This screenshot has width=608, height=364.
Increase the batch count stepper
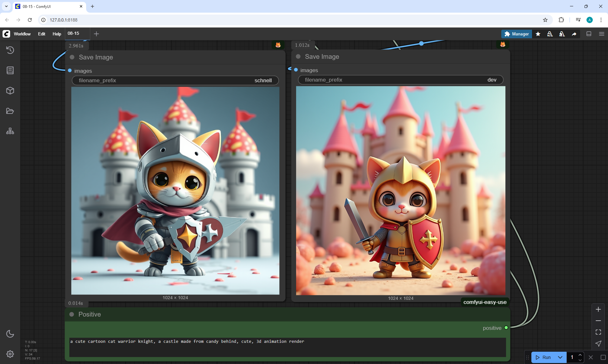click(x=580, y=355)
